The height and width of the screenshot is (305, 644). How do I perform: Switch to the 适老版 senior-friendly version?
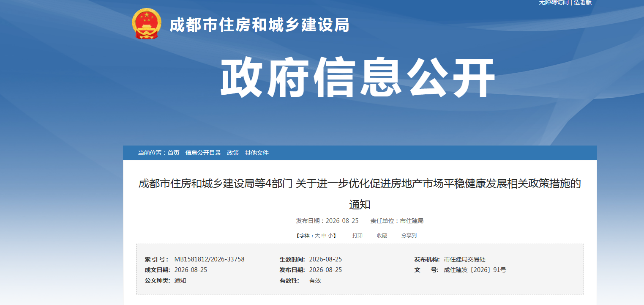coord(583,3)
